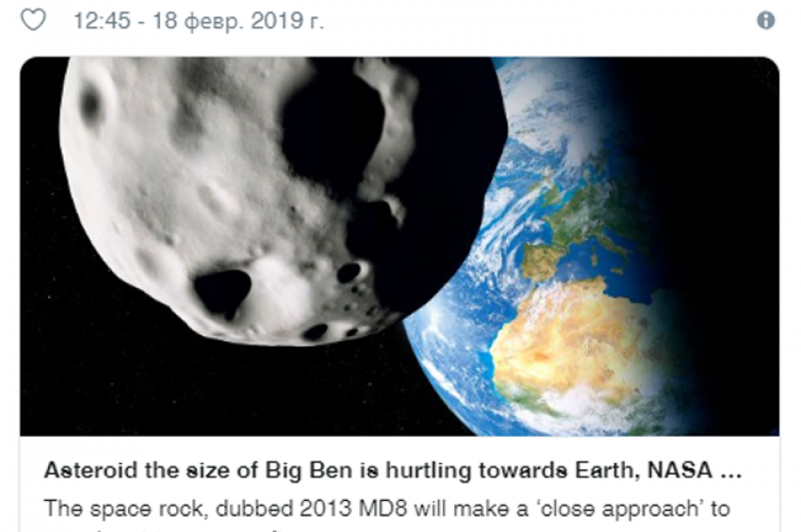Open the tweet info circle icon
This screenshot has width=801, height=532.
(765, 21)
